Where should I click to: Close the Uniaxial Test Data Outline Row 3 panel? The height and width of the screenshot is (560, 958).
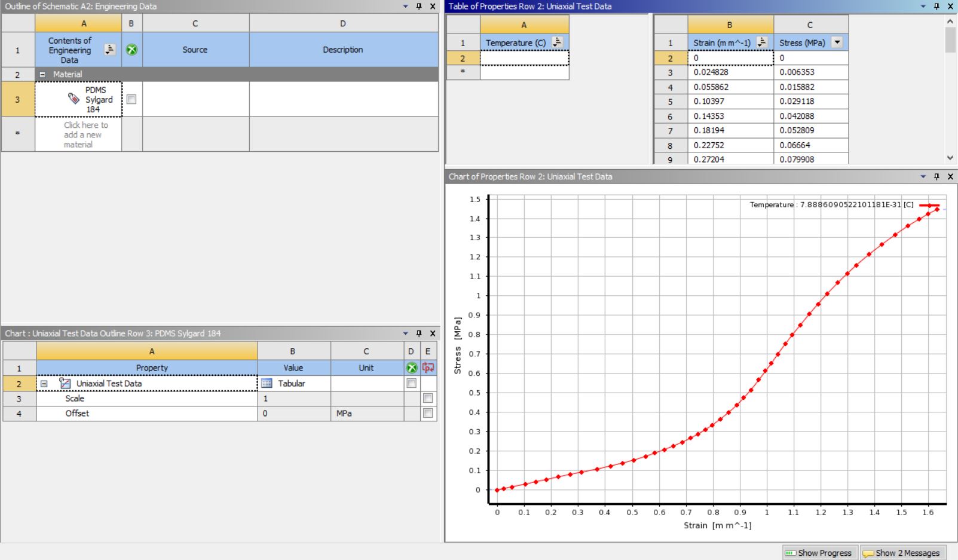coord(433,333)
